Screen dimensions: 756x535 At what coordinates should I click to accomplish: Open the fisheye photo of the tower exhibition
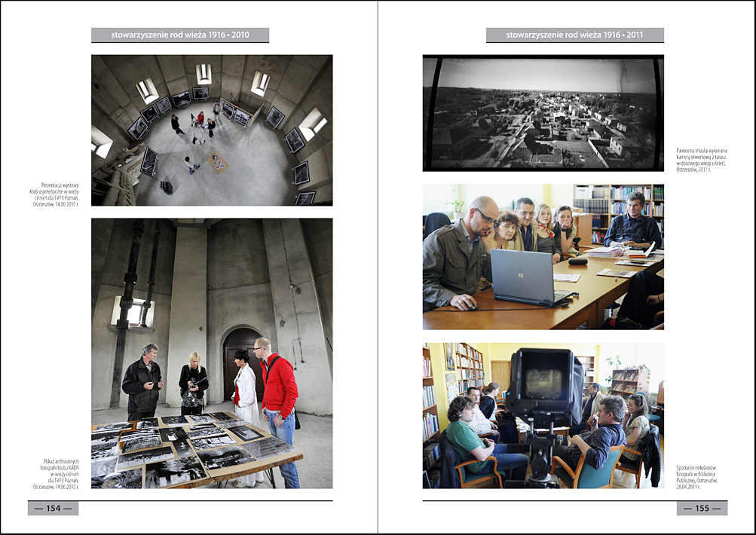(212, 130)
